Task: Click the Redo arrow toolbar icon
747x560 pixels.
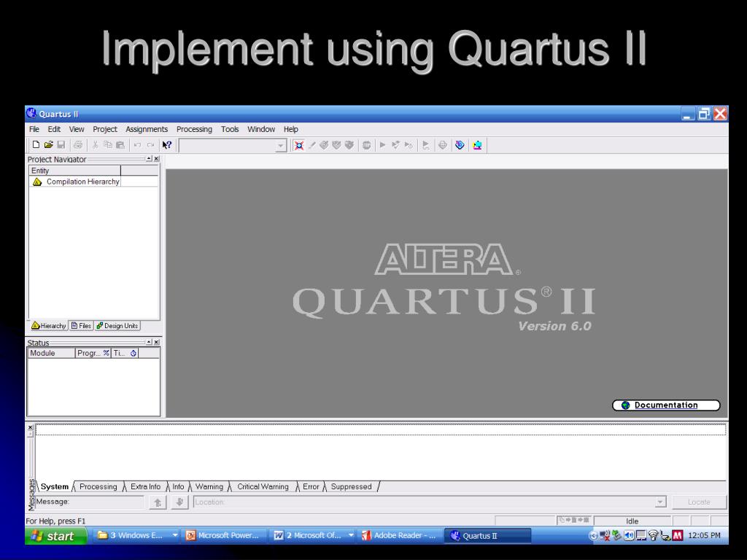Action: pyautogui.click(x=150, y=145)
